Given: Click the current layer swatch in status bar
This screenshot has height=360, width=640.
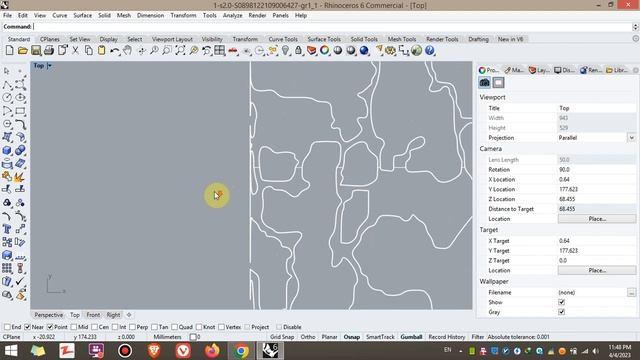Looking at the screenshot, I should click(193, 337).
